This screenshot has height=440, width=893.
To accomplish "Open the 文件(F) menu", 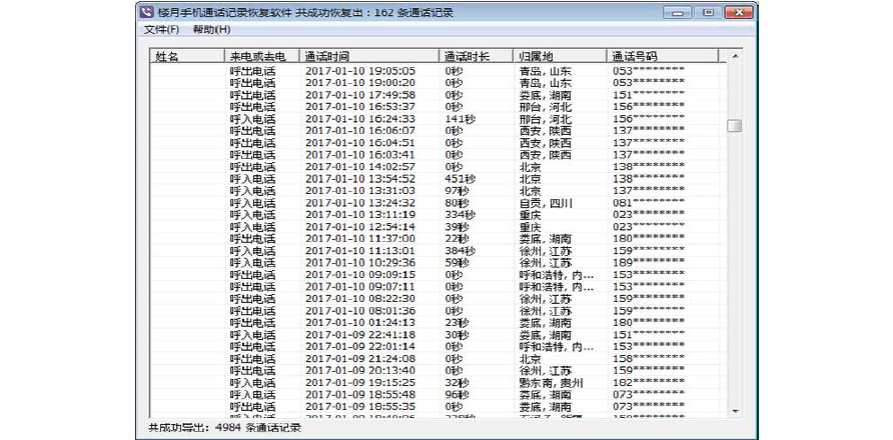I will pos(162,30).
